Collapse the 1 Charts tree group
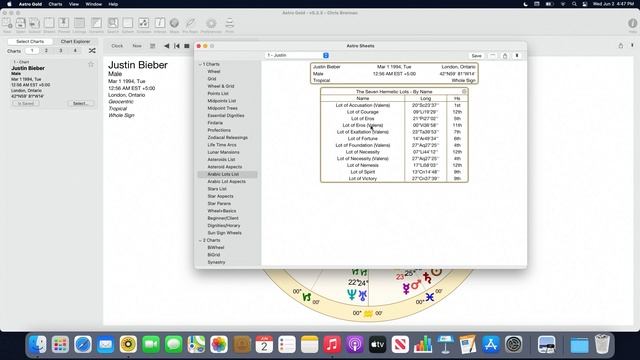 coord(200,64)
